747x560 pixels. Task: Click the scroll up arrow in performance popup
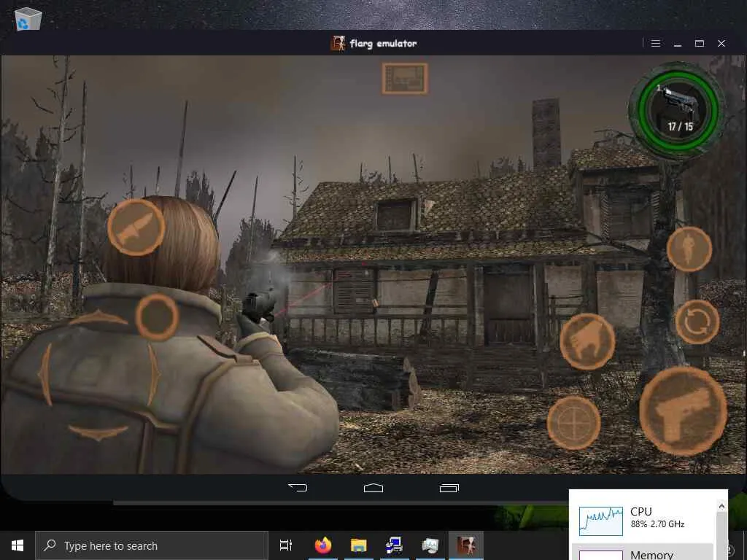tap(721, 506)
